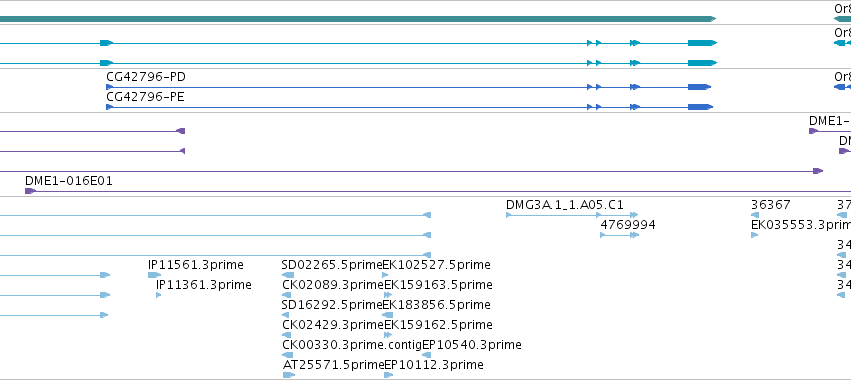Click the IP11361.3prime arrow glyph
The width and height of the screenshot is (851, 380).
[x=158, y=295]
